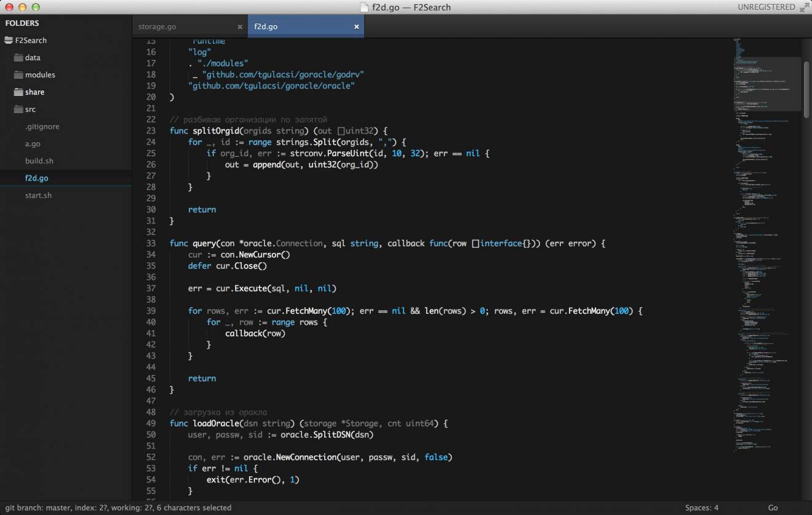Screen dimensions: 812x515
Task: Click the goracle/godrv import string
Action: tap(283, 74)
